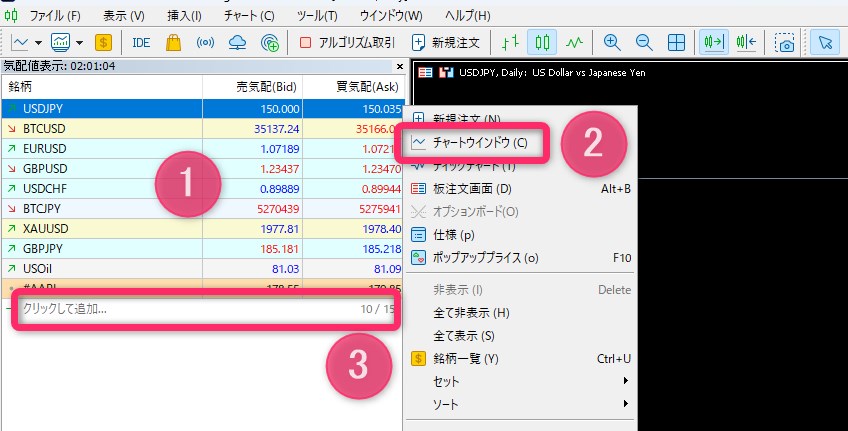Select the XAUUSD row
This screenshot has width=848, height=431.
tap(203, 229)
